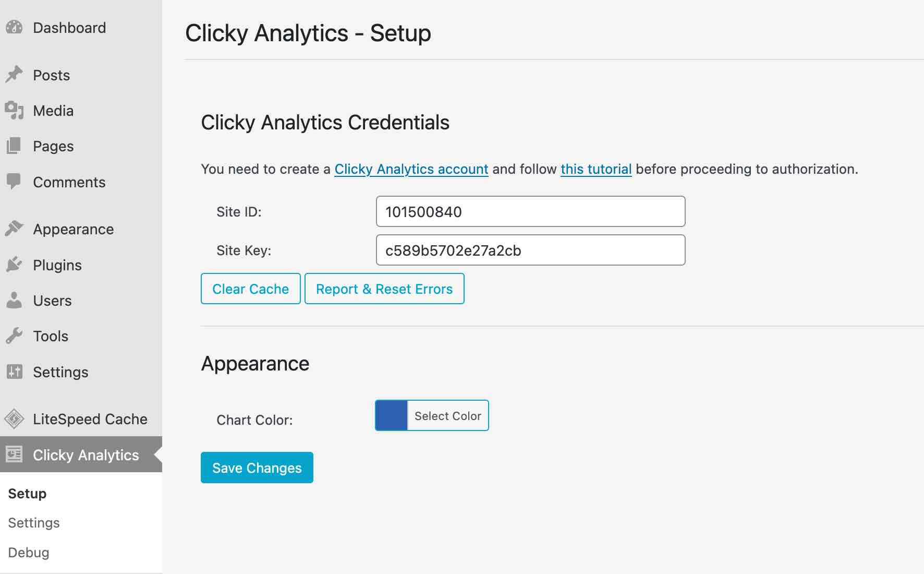Focus the Site Key input field

[530, 250]
